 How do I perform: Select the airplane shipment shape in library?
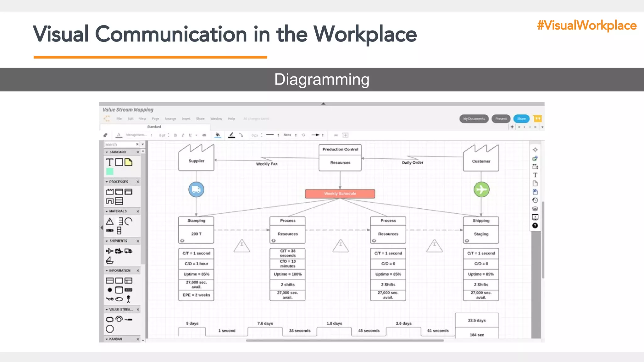[109, 251]
